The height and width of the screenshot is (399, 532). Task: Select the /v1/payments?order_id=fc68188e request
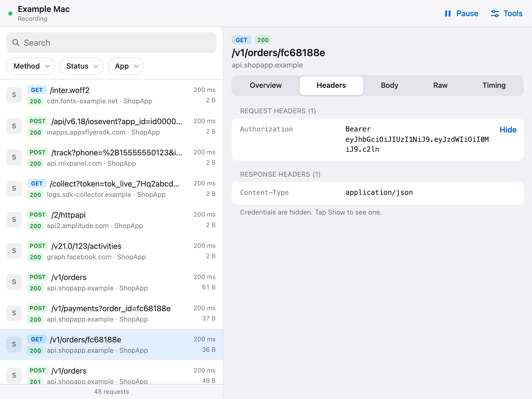click(111, 313)
